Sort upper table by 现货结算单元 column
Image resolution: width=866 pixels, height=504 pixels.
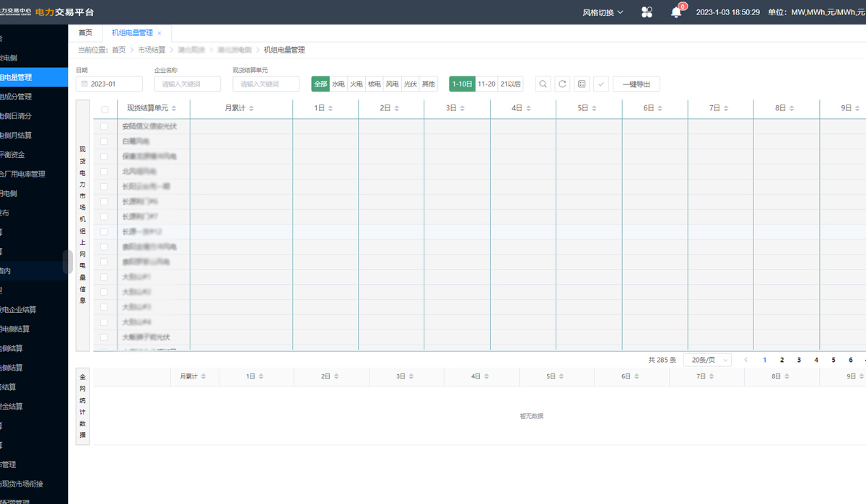175,108
